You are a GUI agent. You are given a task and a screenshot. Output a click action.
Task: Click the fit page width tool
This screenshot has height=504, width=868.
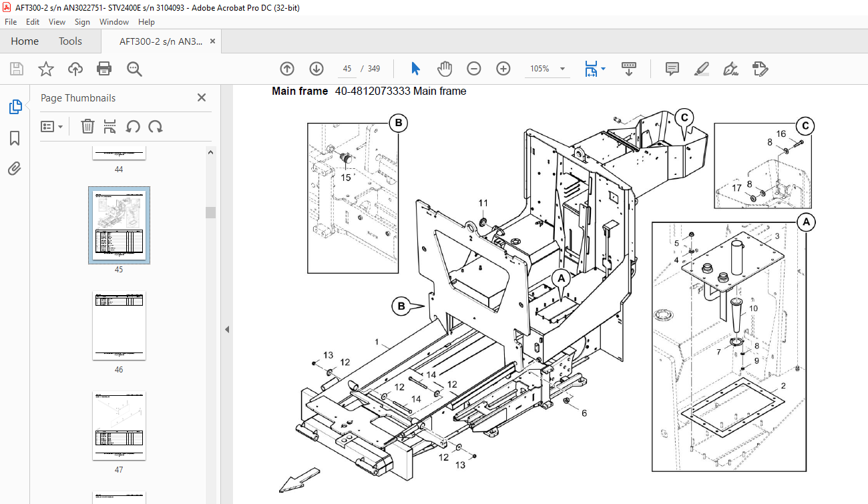pos(591,69)
